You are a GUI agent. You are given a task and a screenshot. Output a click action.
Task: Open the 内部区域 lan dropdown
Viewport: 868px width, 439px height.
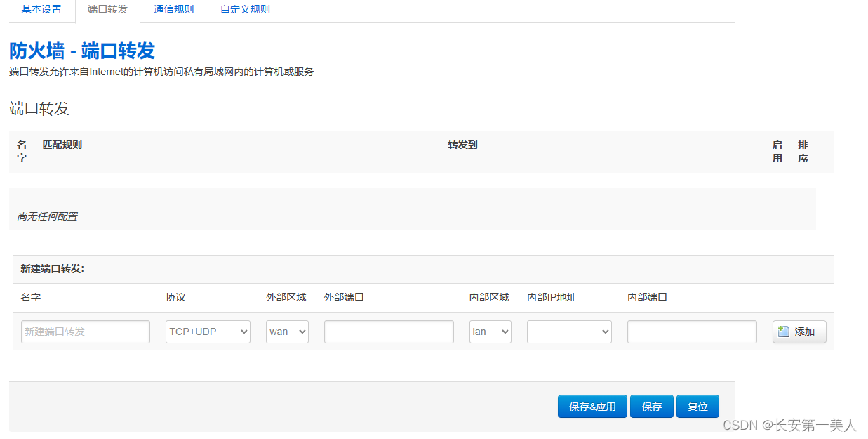point(490,332)
